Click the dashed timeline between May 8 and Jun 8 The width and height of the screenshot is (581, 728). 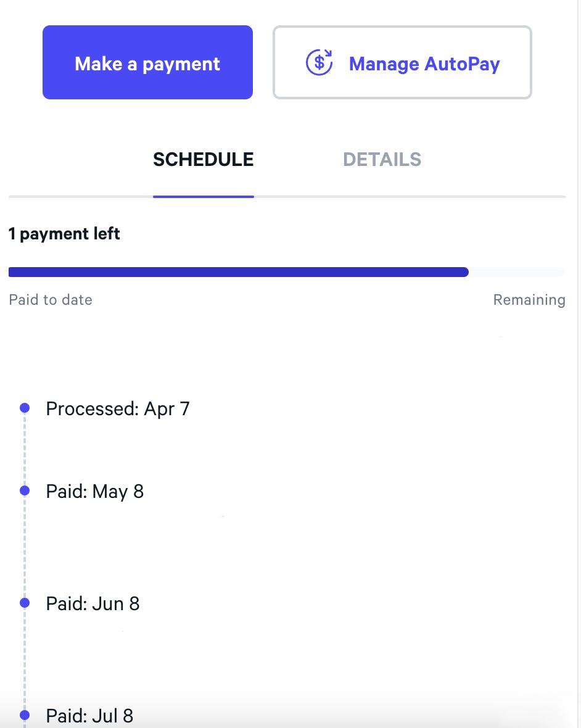tap(25, 547)
